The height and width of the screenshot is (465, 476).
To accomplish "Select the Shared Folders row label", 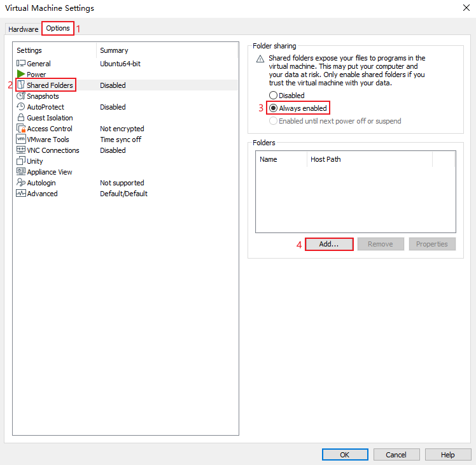I will (50, 85).
